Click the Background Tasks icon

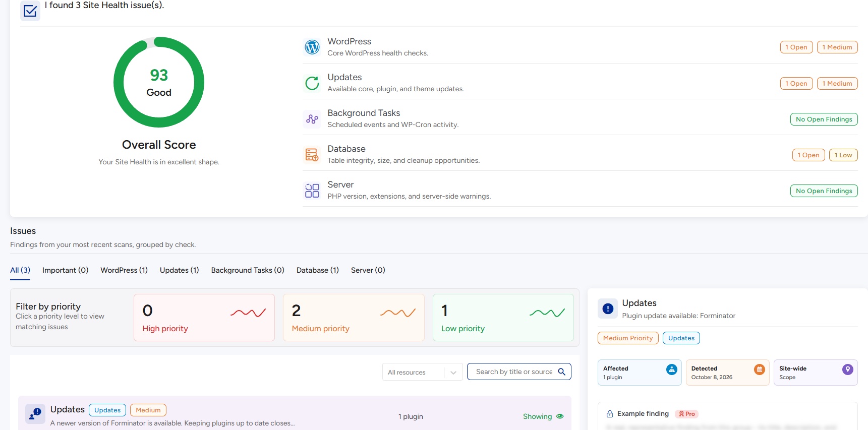(x=312, y=119)
